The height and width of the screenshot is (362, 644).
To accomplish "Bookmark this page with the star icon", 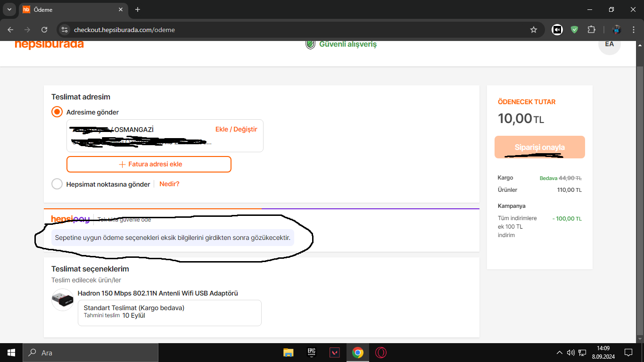I will 534,30.
